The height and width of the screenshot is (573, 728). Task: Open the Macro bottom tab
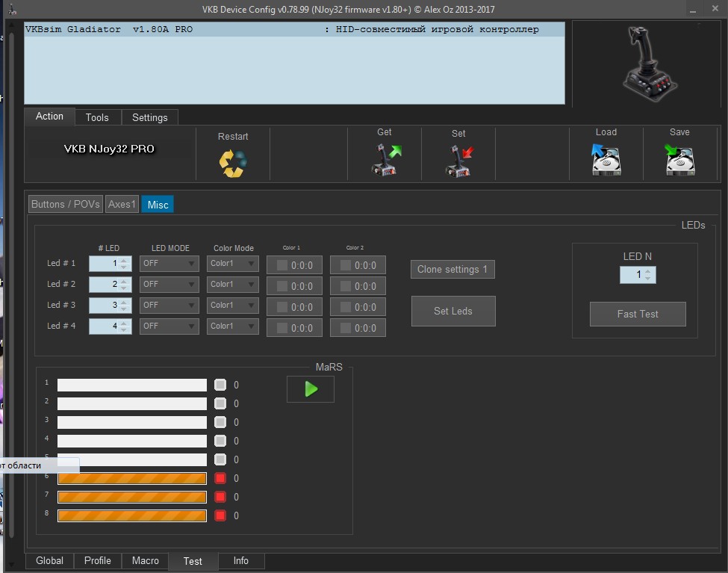pos(145,560)
